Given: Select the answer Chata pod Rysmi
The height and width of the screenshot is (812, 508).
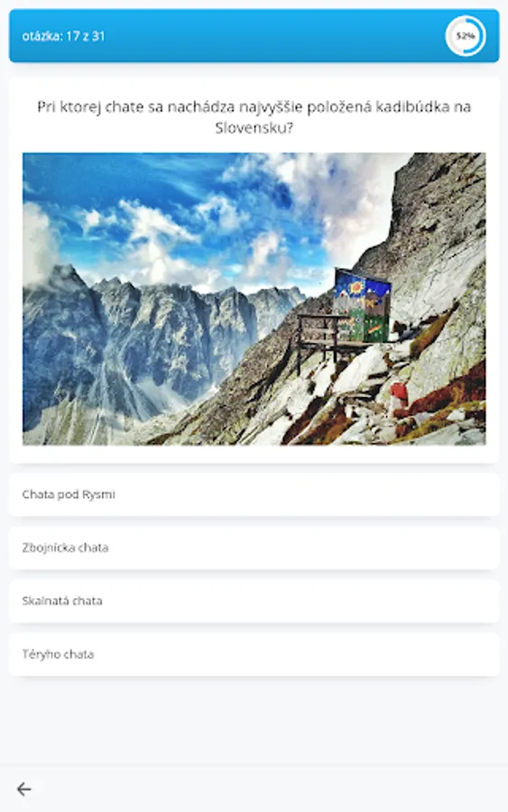Looking at the screenshot, I should tap(254, 494).
